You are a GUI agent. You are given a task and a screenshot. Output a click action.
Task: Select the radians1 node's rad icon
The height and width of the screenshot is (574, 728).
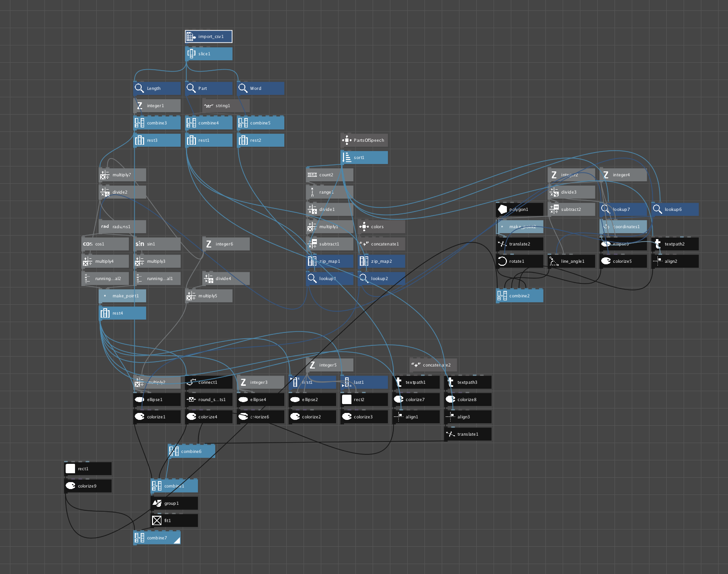[x=105, y=227]
